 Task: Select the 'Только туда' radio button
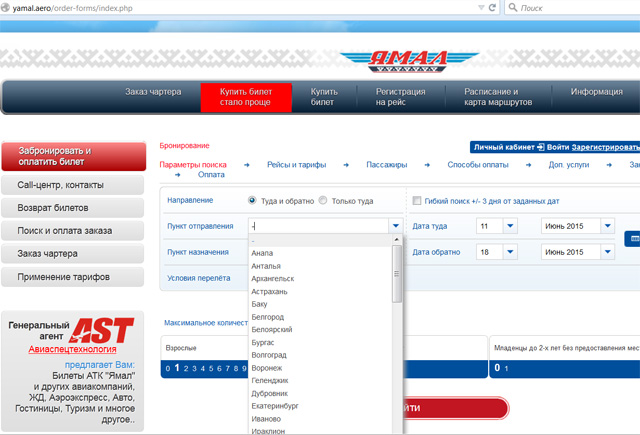(323, 201)
